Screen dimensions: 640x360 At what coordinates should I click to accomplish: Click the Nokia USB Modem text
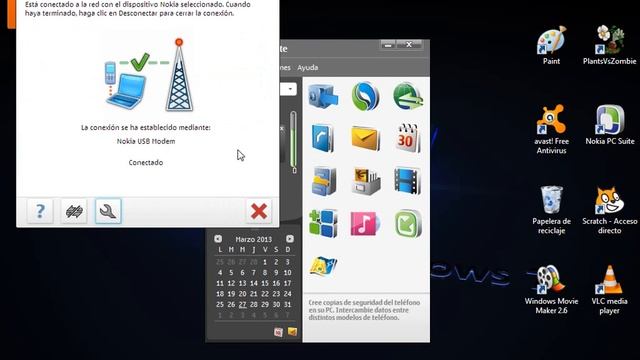coord(146,141)
